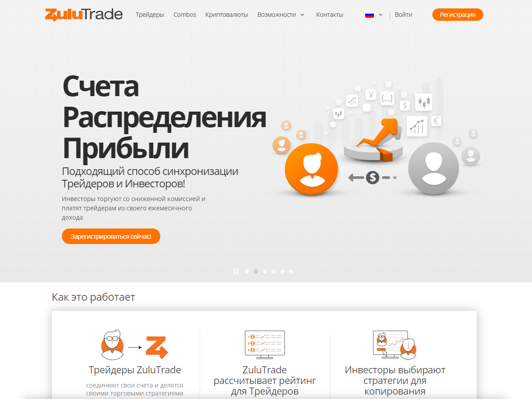Select the third carousel slide dot

coord(265,271)
